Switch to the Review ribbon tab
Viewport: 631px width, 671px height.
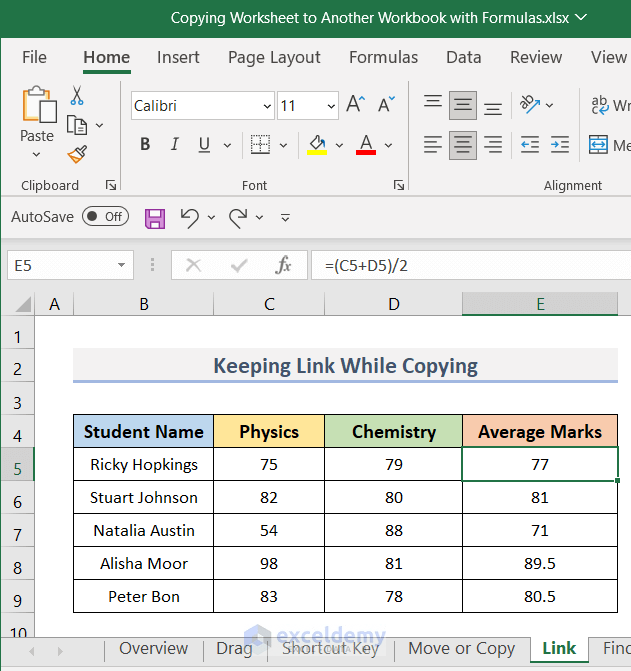[x=536, y=57]
